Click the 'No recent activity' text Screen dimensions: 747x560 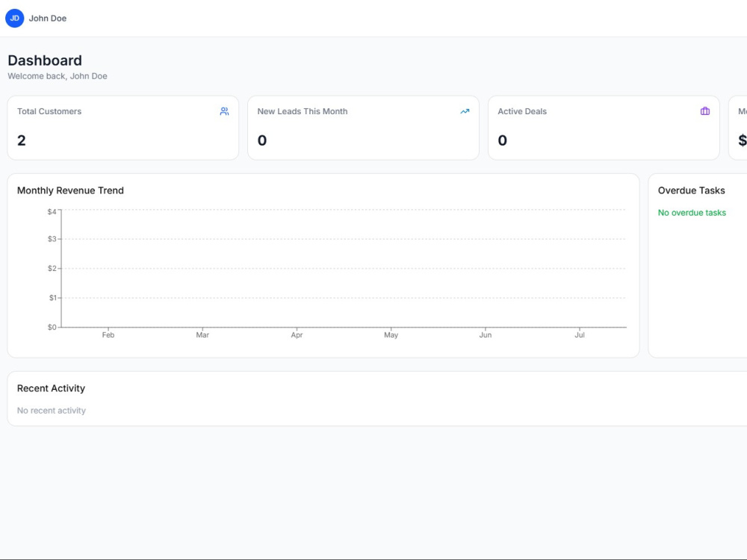coord(52,411)
